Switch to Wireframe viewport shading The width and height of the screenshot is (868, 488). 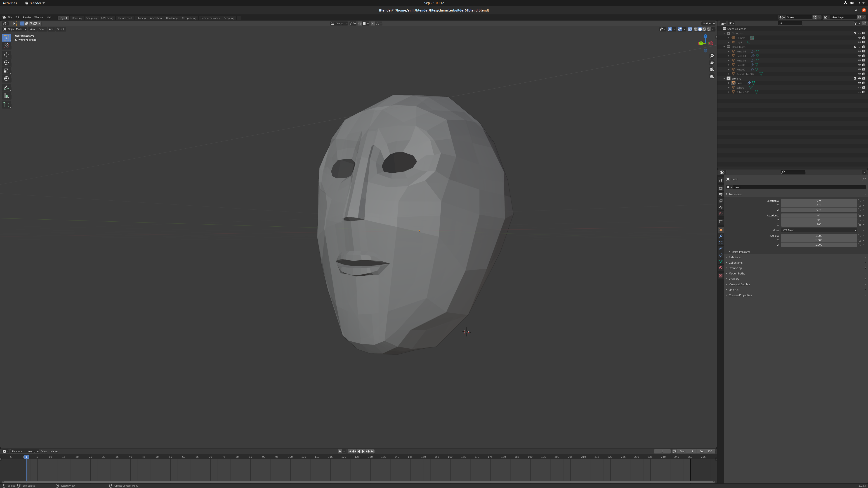coord(696,29)
